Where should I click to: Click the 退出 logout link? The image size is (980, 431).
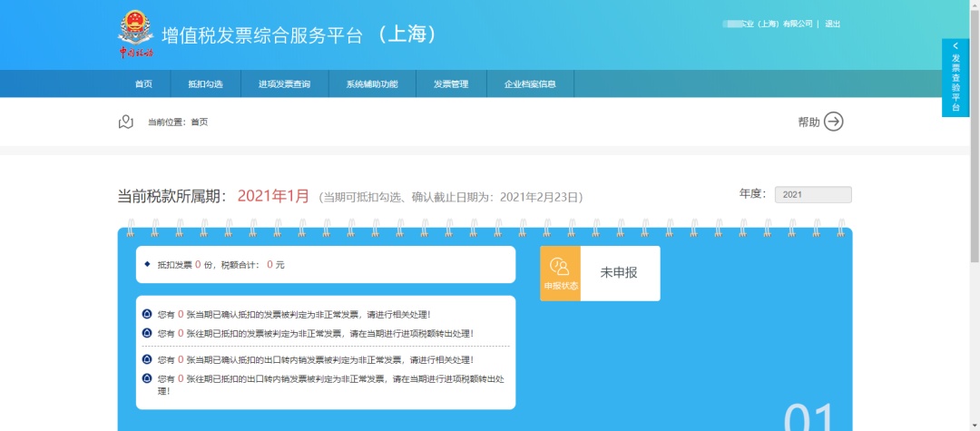pyautogui.click(x=832, y=24)
